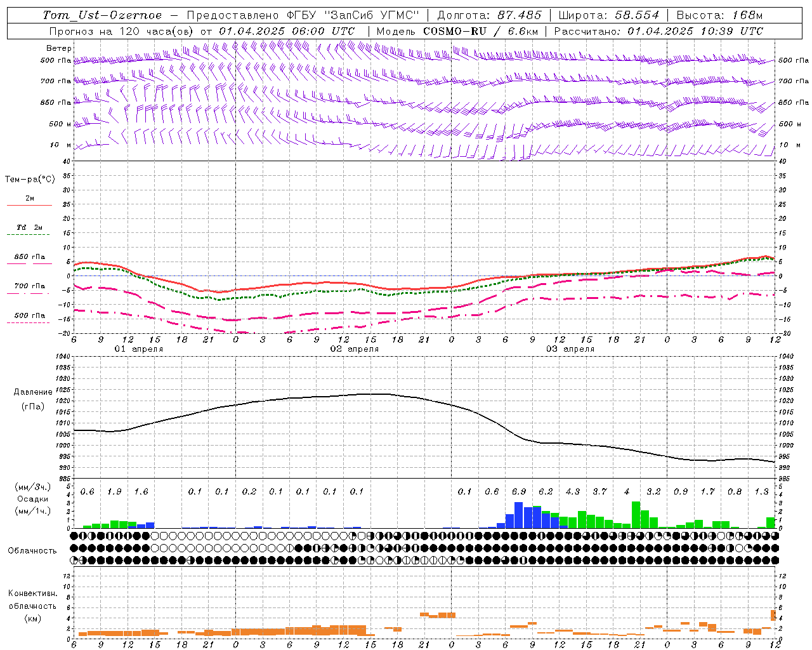Image resolution: width=812 pixels, height=650 pixels.
Task: Click the 3-hour precipitation value "3.2"
Action: point(653,492)
